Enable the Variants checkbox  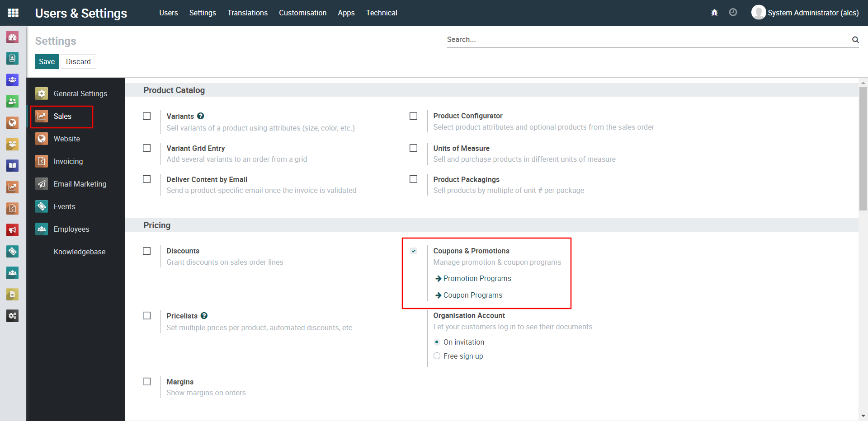147,116
